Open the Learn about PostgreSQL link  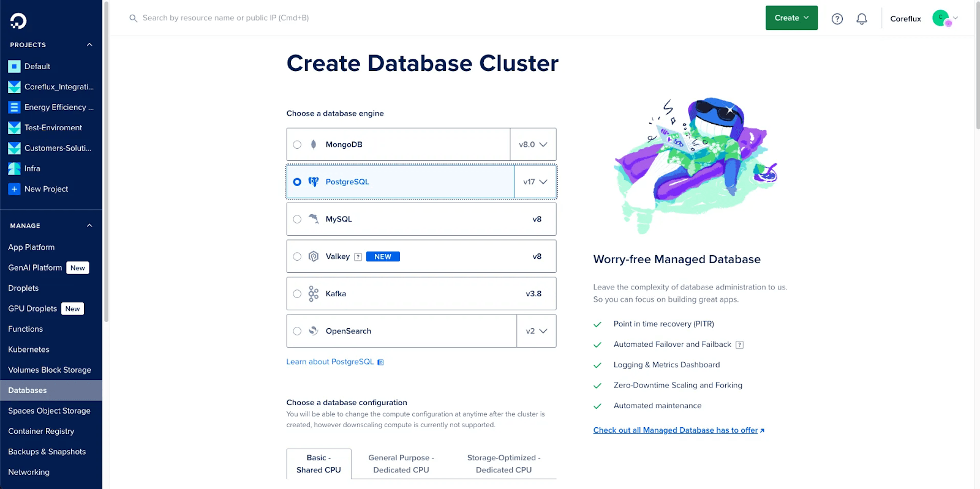(330, 362)
